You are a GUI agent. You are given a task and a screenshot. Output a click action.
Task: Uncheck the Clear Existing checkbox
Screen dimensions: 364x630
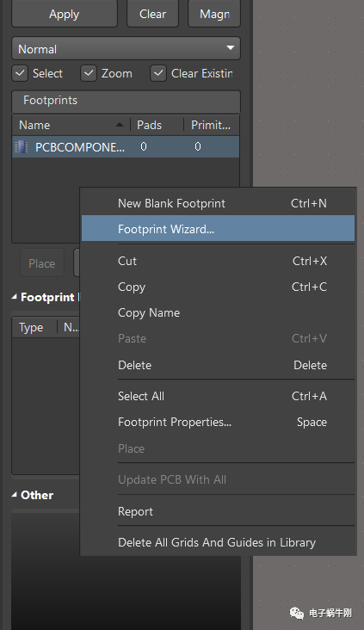(x=158, y=73)
